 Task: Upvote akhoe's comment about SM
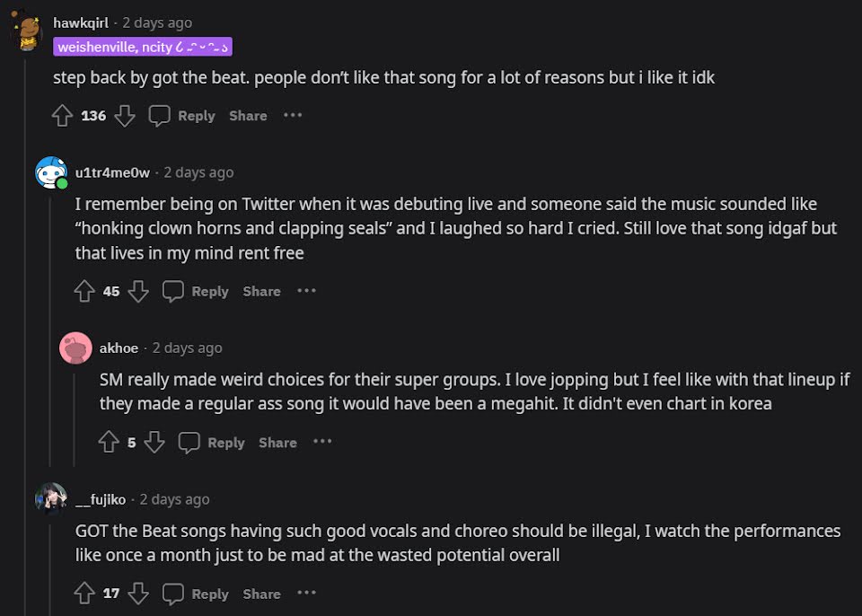point(109,443)
